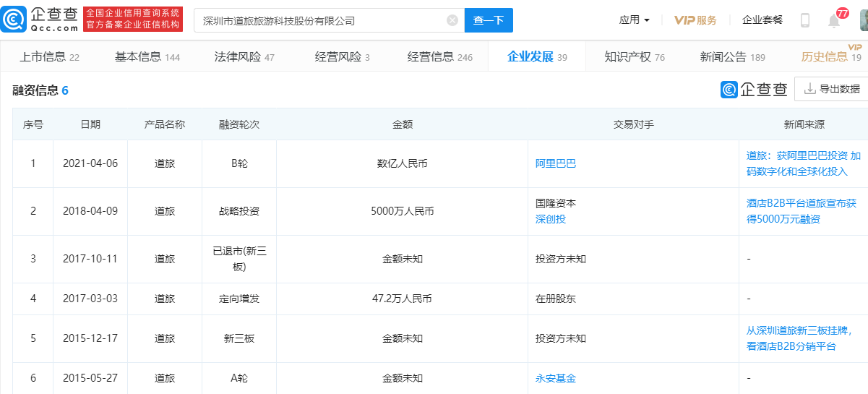Click date cell 2021-04-06

click(90, 163)
